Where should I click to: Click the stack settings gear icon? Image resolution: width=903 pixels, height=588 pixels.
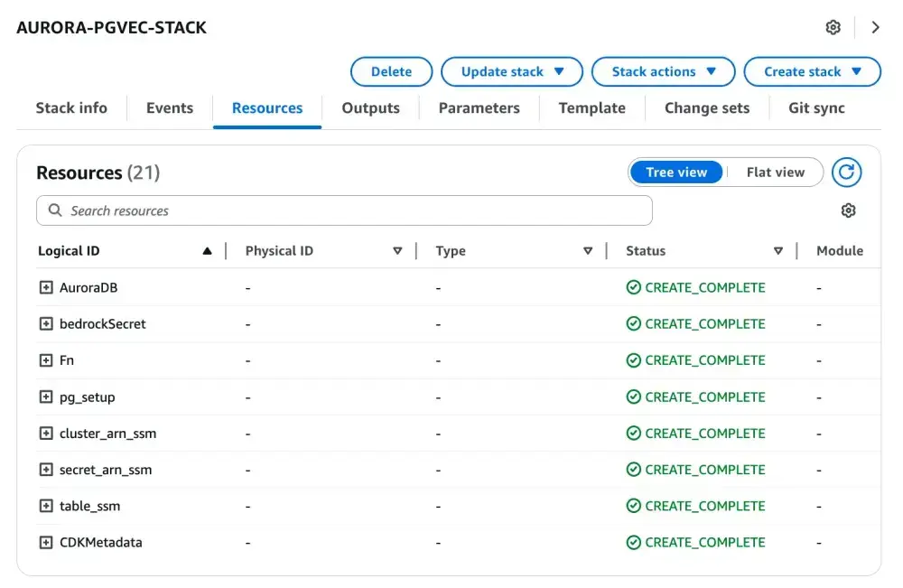coord(833,27)
